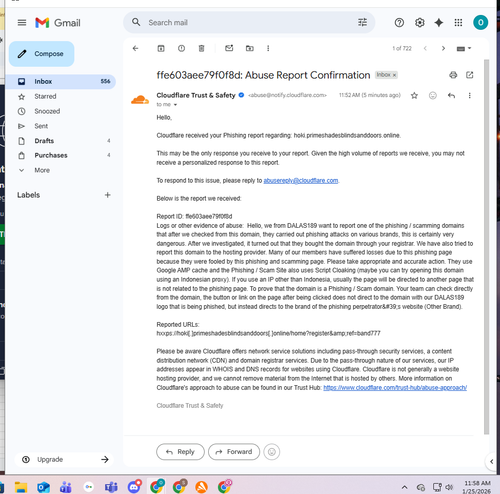Open Discord from the taskbar
Image resolution: width=500 pixels, height=494 pixels.
pos(134,487)
